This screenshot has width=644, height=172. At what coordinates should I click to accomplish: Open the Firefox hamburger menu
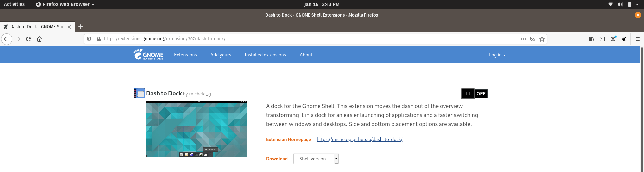point(638,39)
